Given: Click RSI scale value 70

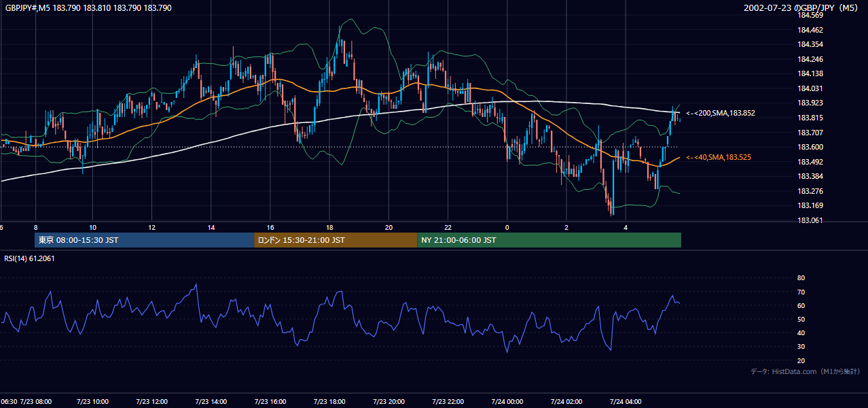Looking at the screenshot, I should (x=801, y=292).
